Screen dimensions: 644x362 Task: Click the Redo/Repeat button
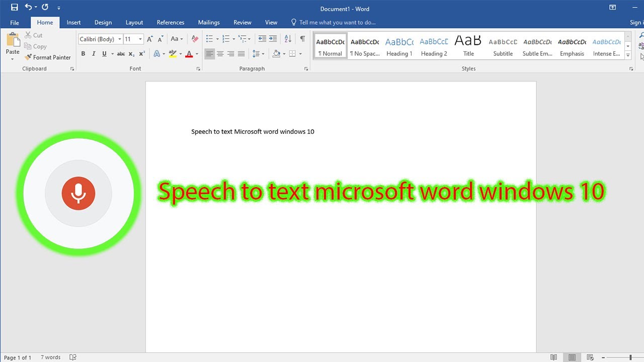tap(45, 8)
